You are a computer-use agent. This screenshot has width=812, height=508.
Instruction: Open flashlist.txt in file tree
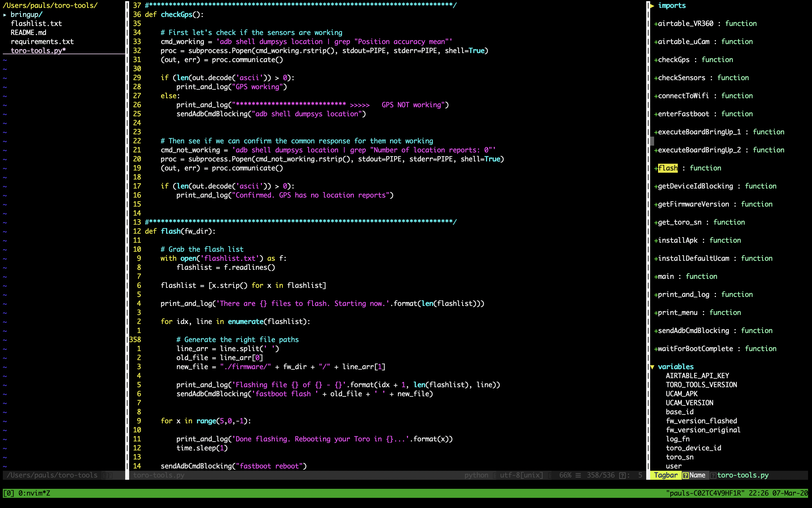pyautogui.click(x=36, y=23)
